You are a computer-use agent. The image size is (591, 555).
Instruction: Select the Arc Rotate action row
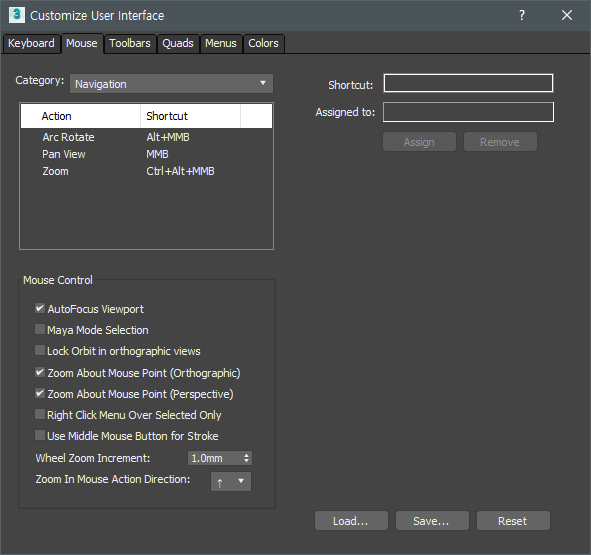(x=146, y=137)
